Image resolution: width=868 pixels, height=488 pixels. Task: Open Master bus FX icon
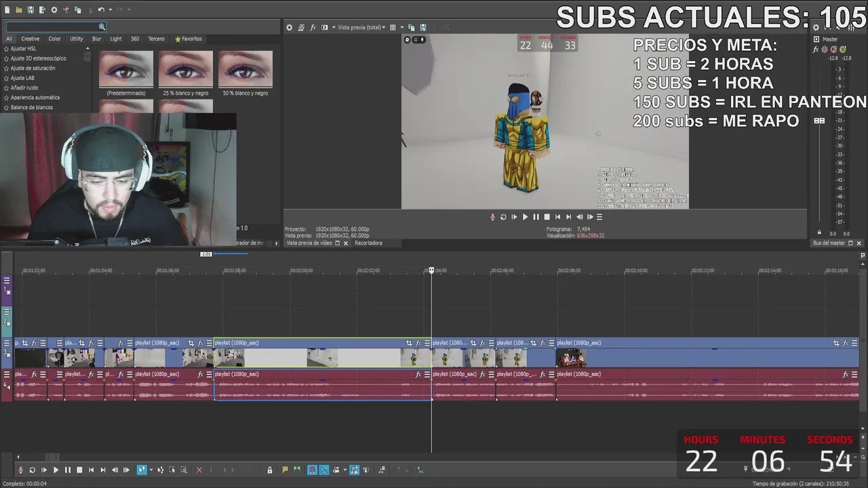click(816, 49)
